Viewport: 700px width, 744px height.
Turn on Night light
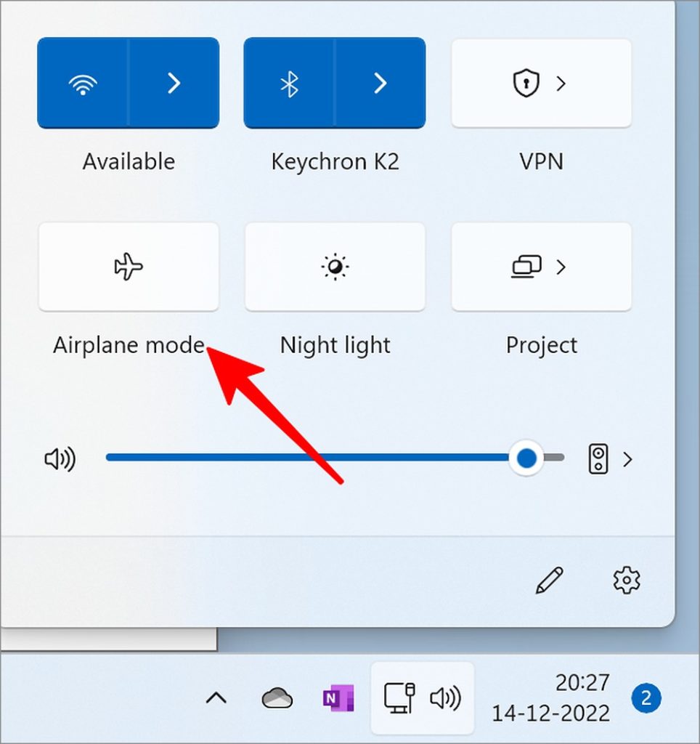coord(335,267)
